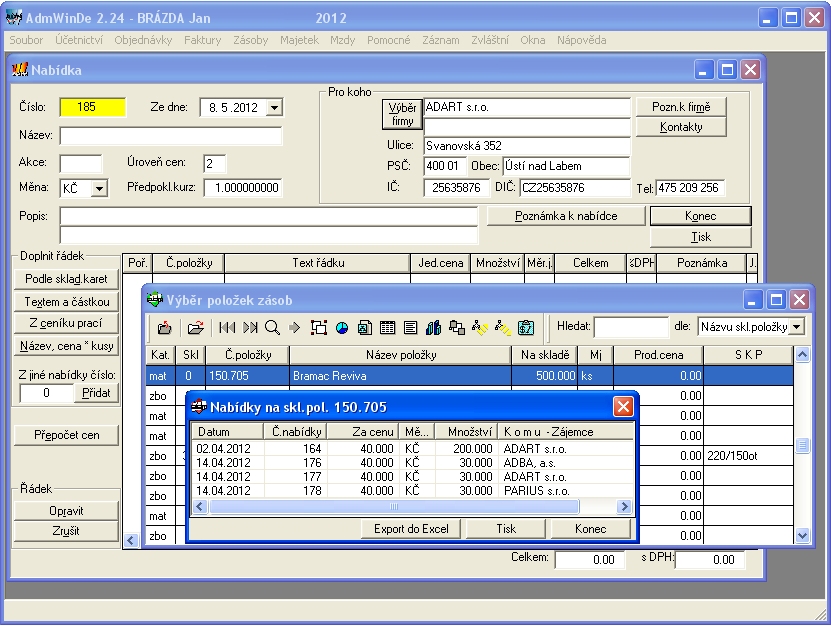Click the document-with-picture toolbar icon
The width and height of the screenshot is (831, 626).
[365, 328]
